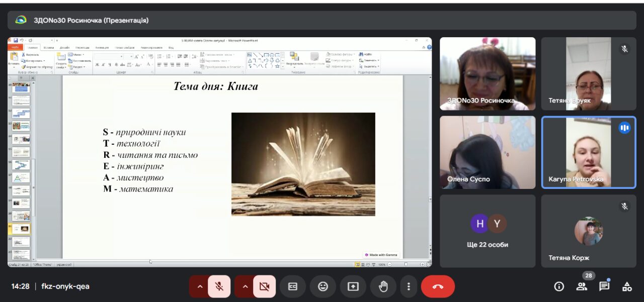This screenshot has width=644, height=302.
Task: Select Олена Суспо's video tile
Action: pos(488,152)
